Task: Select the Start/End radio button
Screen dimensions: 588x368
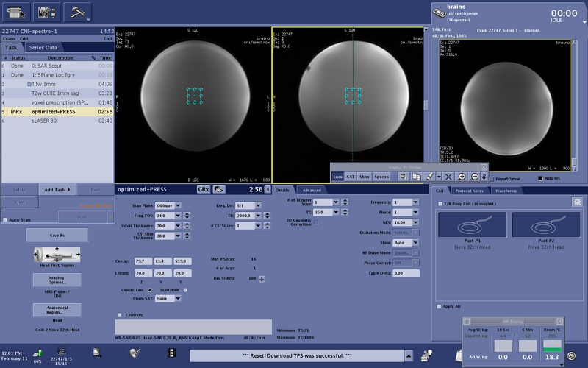Action: (x=185, y=290)
